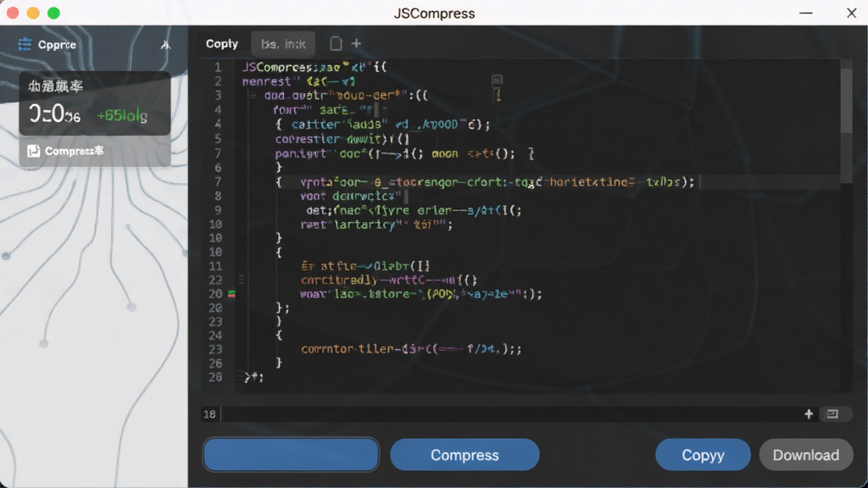Image resolution: width=868 pixels, height=488 pixels.
Task: Click the editor vertical scrollbar thumb
Action: (x=846, y=101)
